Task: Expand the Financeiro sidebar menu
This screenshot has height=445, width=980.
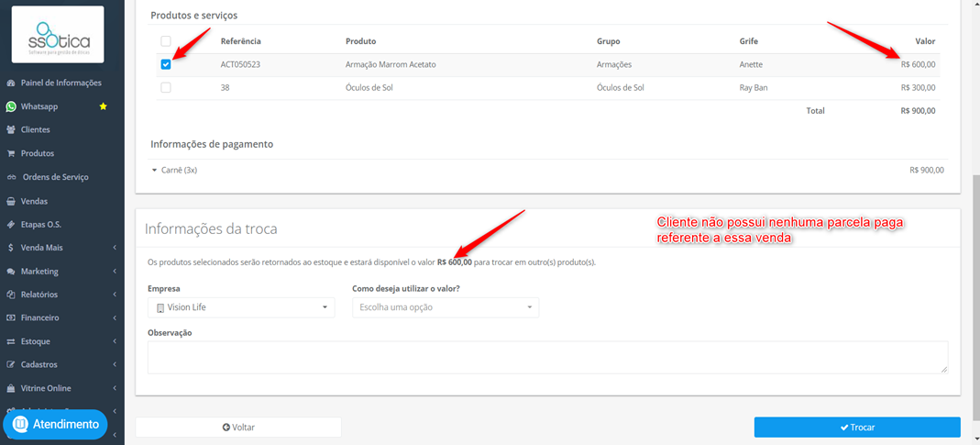Action: point(61,318)
